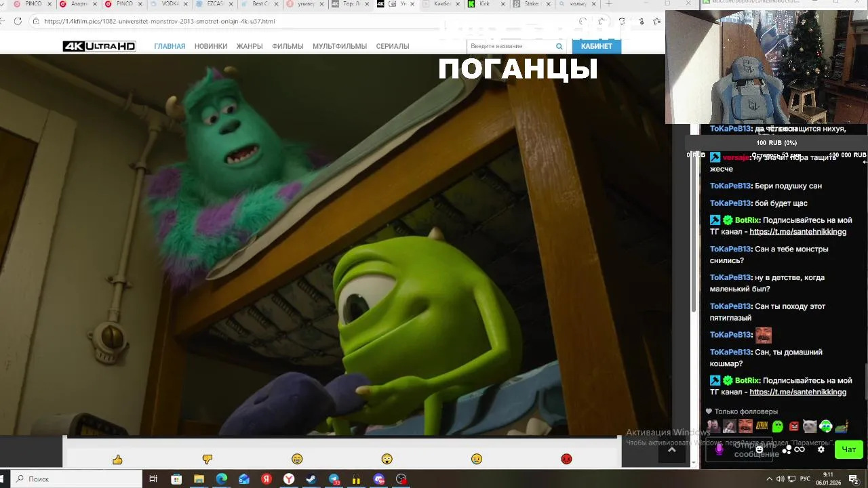The width and height of the screenshot is (868, 488).
Task: Switch to the first PINCO tab
Action: tap(33, 4)
